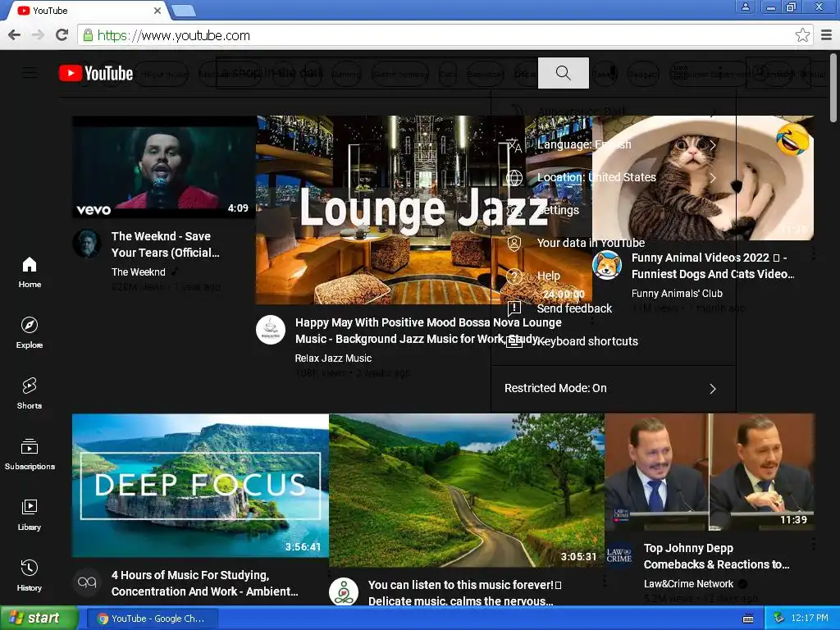Open Location: United States menu entry

614,177
